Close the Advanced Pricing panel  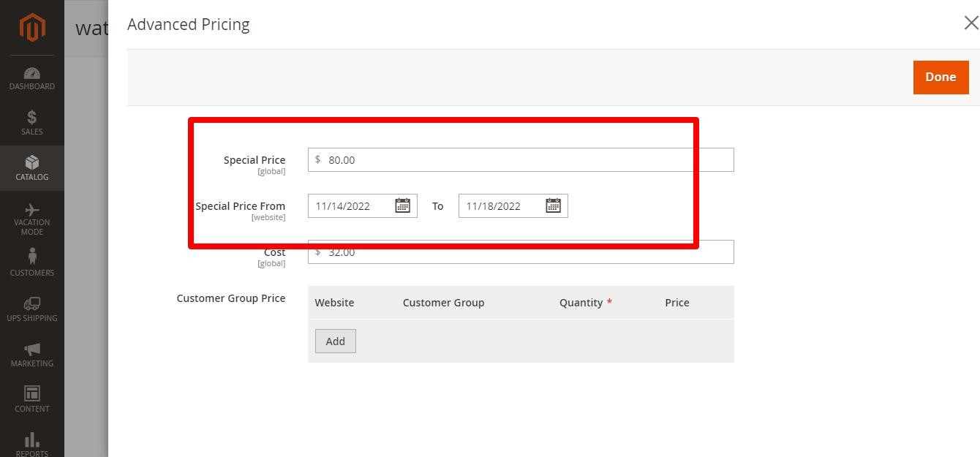pos(970,23)
